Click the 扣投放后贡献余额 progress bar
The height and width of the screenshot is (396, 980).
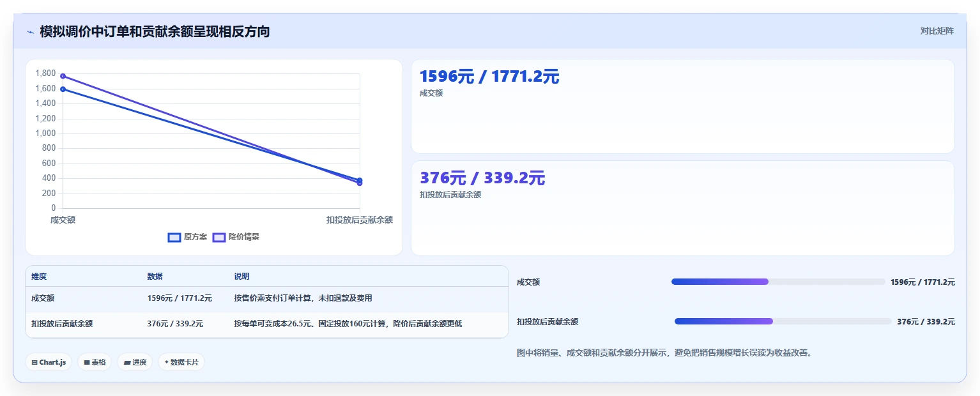click(x=783, y=321)
